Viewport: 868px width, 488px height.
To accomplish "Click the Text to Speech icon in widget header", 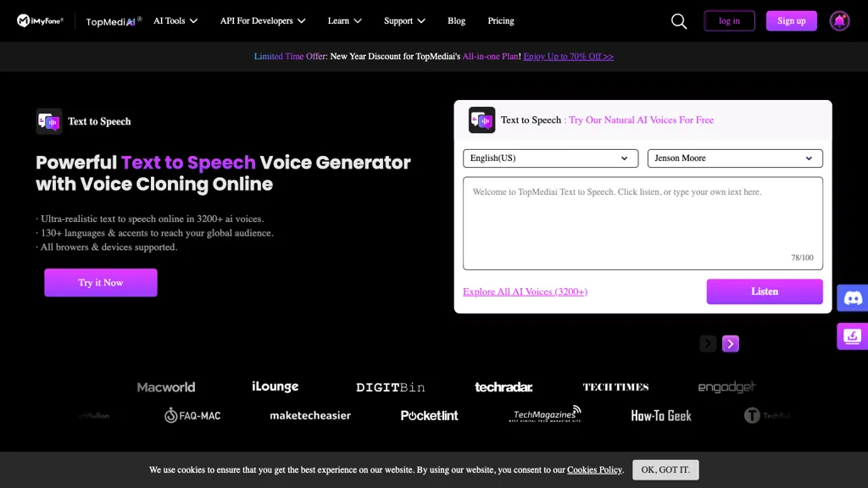I will pyautogui.click(x=482, y=120).
